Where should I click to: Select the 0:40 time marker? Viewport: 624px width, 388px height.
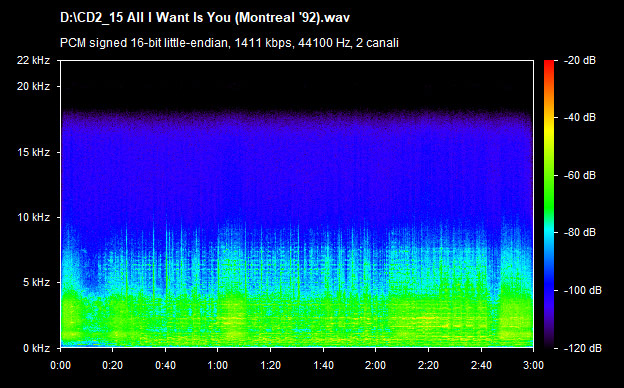coord(165,365)
